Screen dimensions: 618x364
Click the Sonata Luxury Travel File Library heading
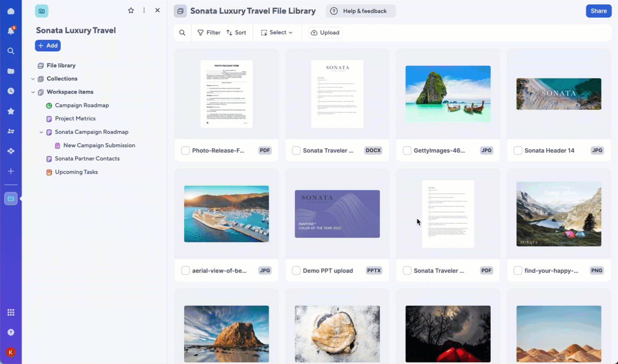253,11
